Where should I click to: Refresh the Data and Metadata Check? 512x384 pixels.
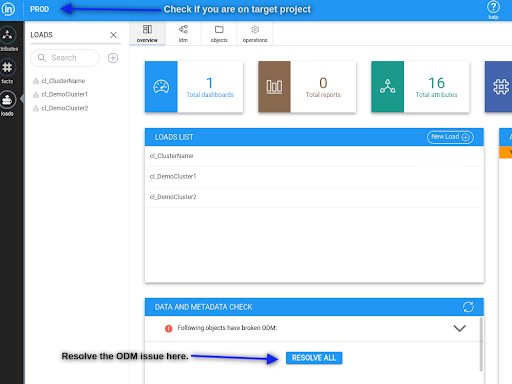(x=468, y=307)
